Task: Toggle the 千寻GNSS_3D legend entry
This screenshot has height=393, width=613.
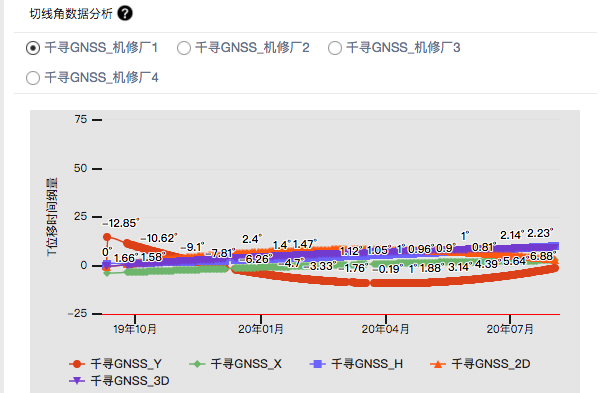Action: pos(119,381)
